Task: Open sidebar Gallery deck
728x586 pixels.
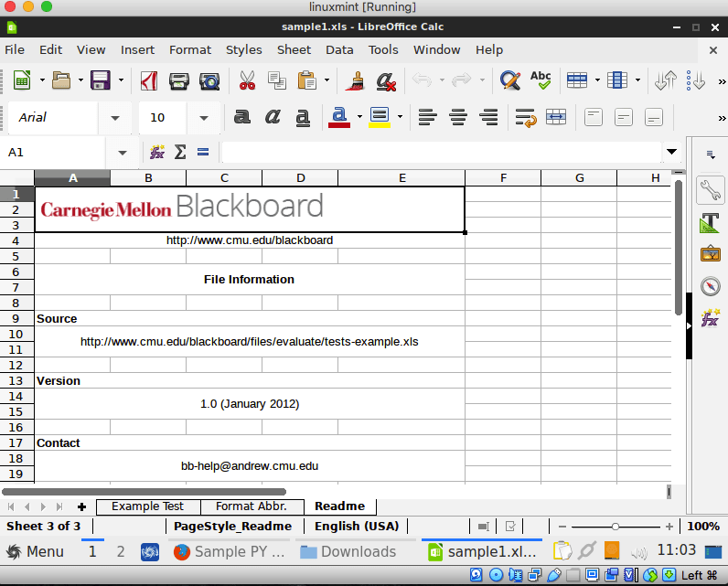Action: tap(711, 254)
